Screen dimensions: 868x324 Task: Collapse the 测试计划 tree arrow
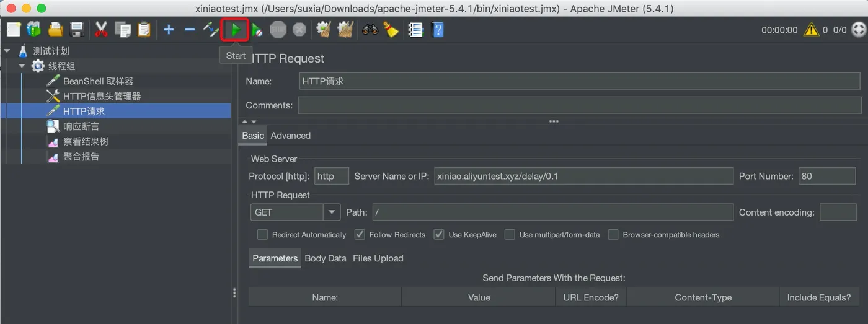pos(7,51)
